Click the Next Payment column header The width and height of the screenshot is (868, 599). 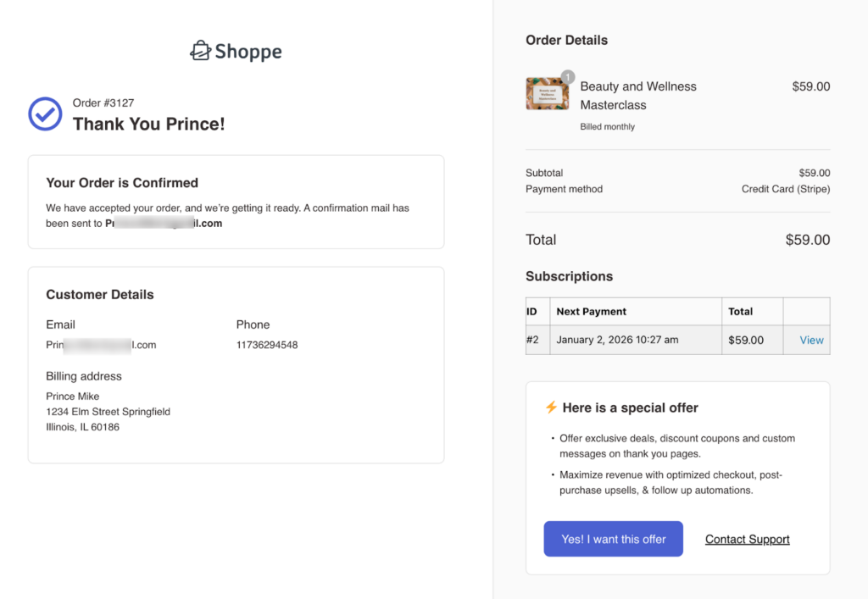[591, 311]
